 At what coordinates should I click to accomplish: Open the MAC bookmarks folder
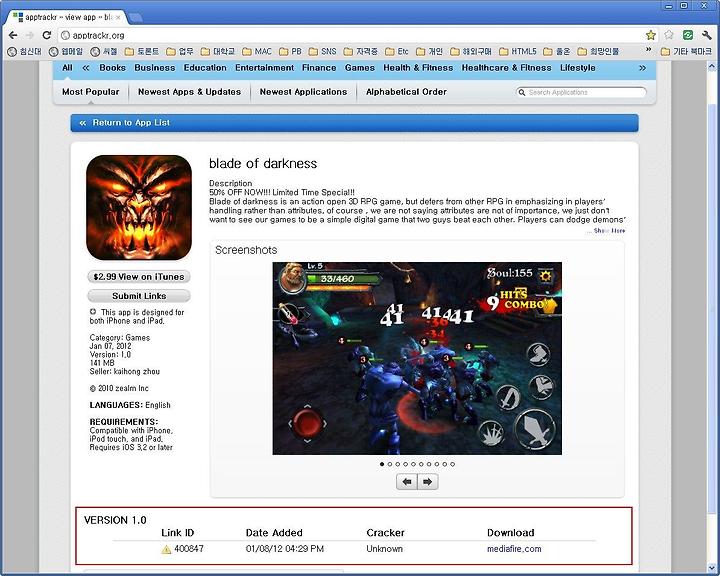coord(257,51)
